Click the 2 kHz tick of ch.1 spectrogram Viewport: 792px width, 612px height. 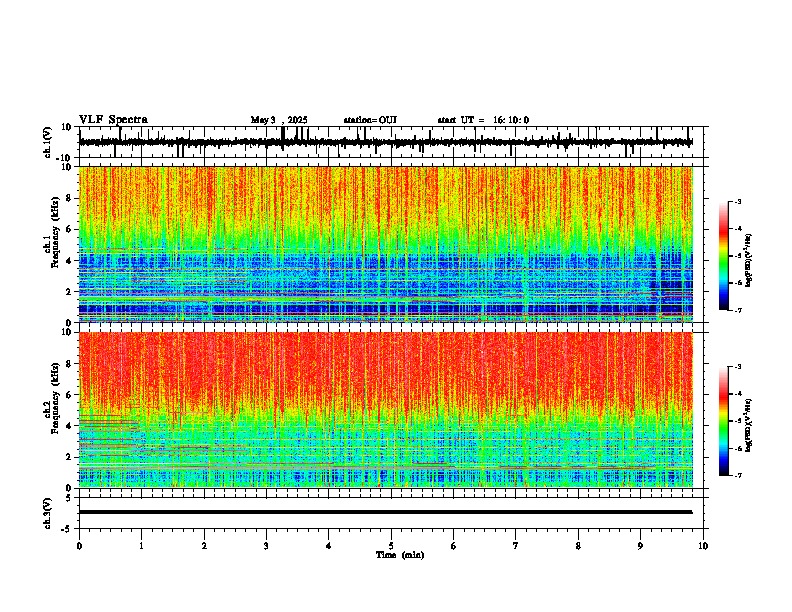[69, 291]
